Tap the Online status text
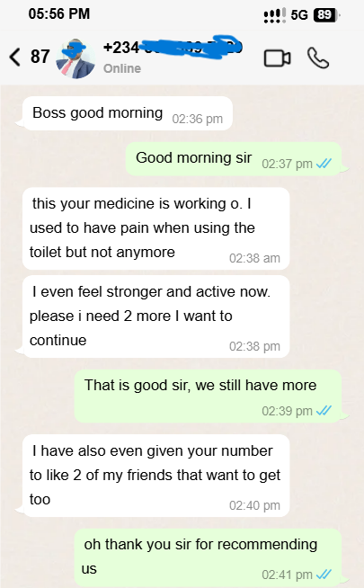This screenshot has height=588, width=364. pos(122,68)
